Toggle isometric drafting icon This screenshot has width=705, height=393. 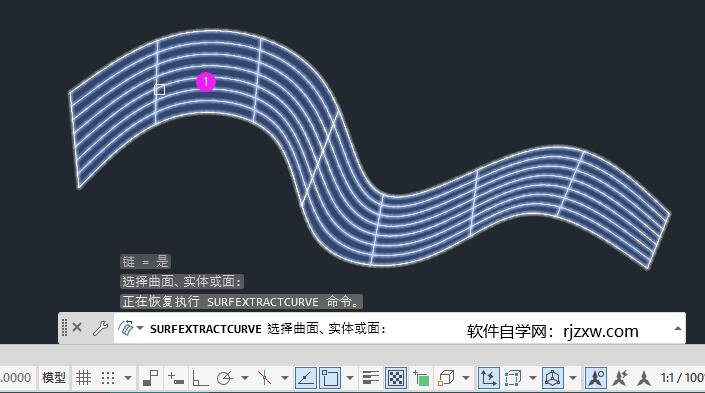[264, 378]
